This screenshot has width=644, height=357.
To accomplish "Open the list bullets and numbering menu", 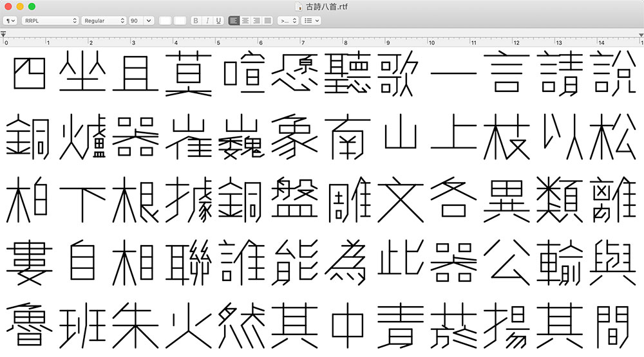I will click(312, 21).
